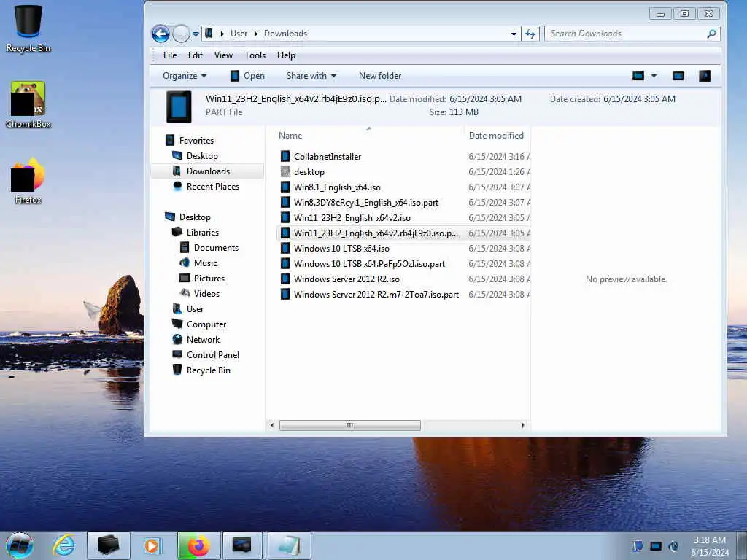The image size is (747, 560).
Task: Expand the Share with dropdown
Action: pyautogui.click(x=311, y=76)
